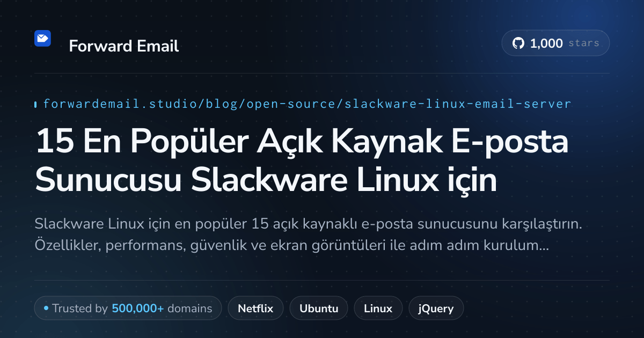This screenshot has height=338, width=644.
Task: Click the blue dot in the Trusted badge
Action: point(46,308)
